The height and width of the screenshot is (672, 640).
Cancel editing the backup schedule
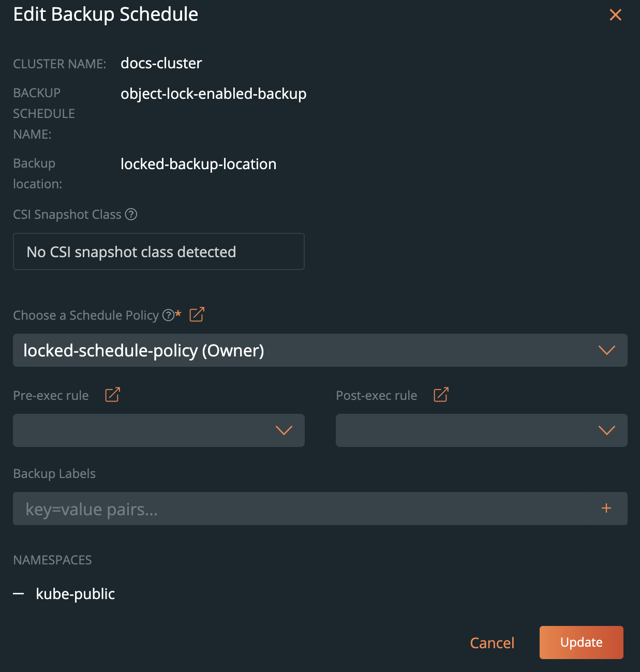point(492,643)
